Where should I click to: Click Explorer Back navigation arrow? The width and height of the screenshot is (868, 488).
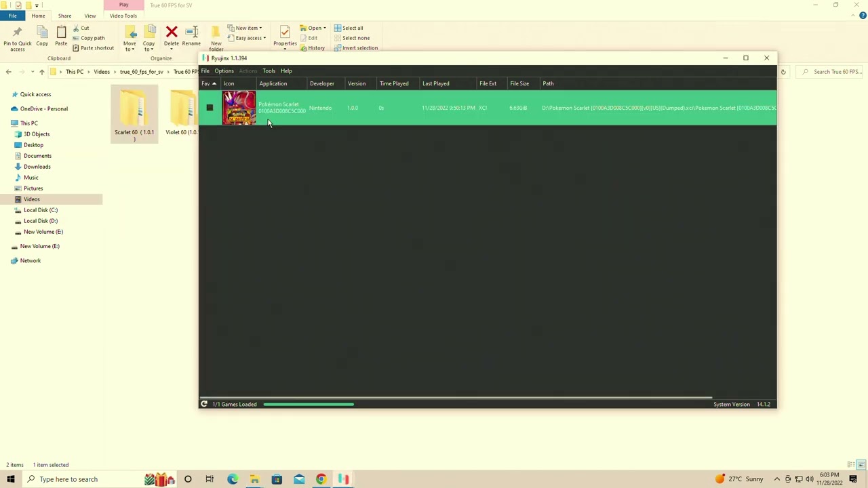coord(9,71)
